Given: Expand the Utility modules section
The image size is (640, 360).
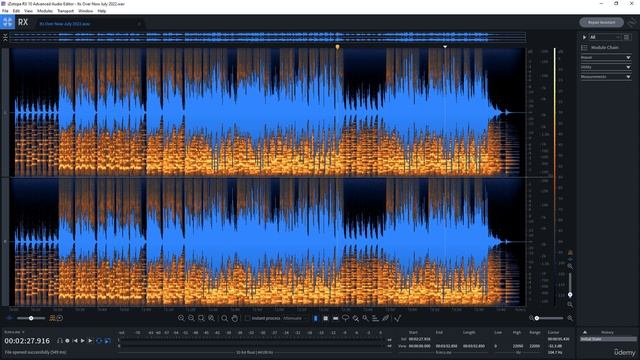Looking at the screenshot, I should [x=606, y=67].
